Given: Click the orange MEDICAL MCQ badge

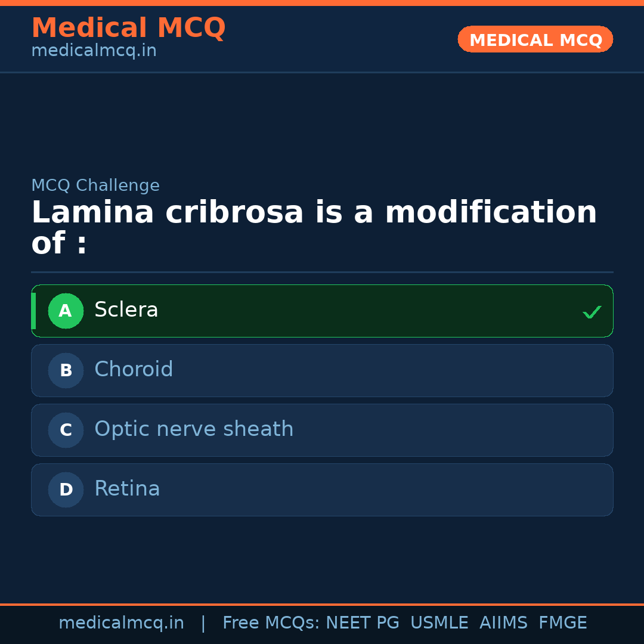Looking at the screenshot, I should pyautogui.click(x=535, y=39).
